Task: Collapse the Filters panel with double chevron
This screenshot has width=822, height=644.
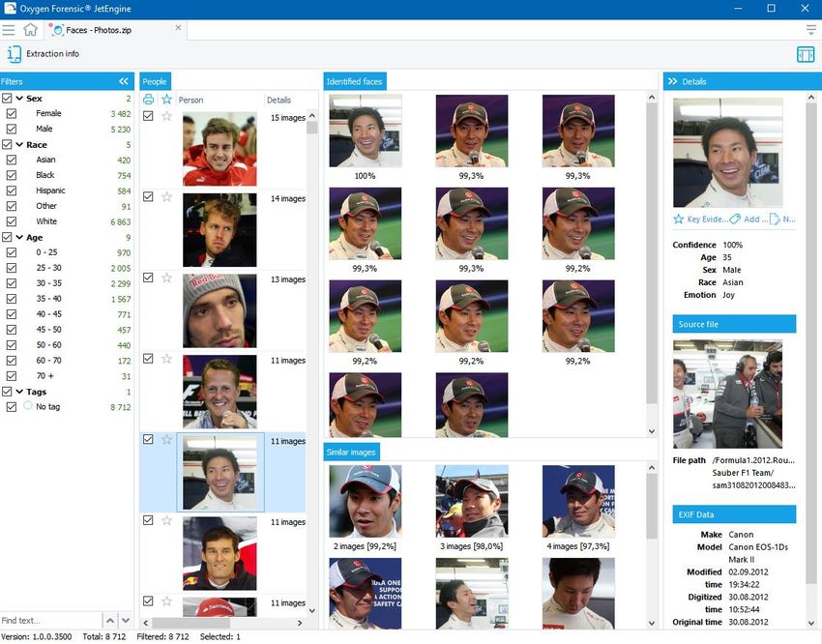Action: point(124,81)
